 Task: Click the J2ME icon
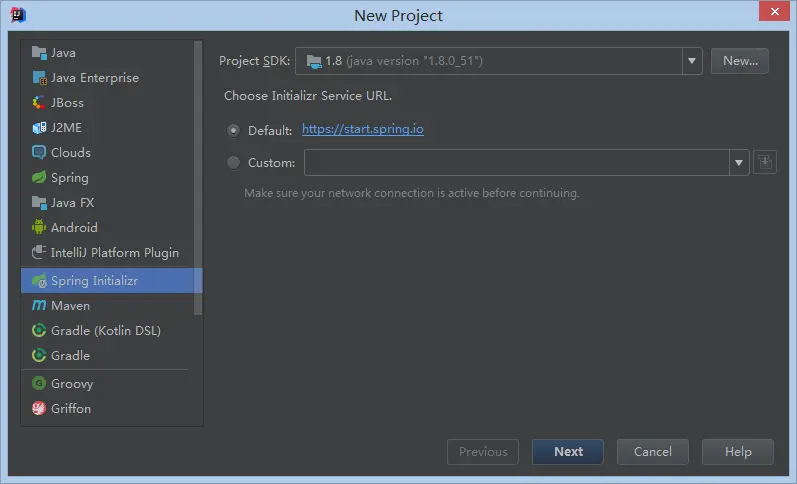(x=39, y=127)
